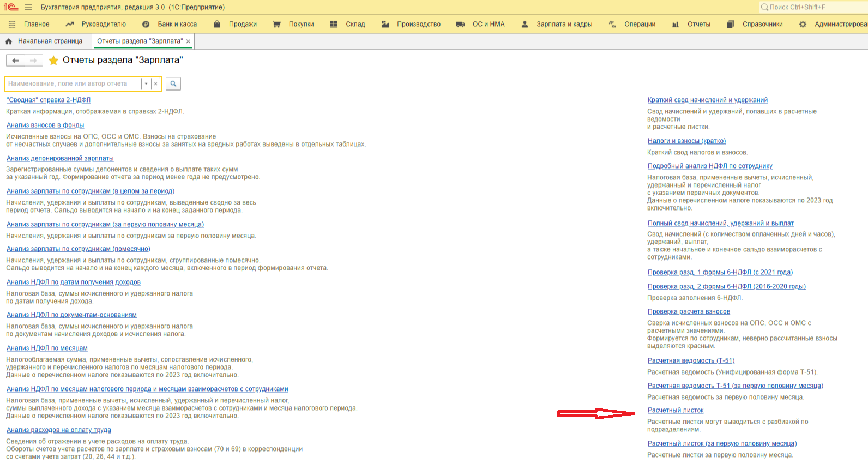Close the Отчеты раздела "Зарплата" tab
The width and height of the screenshot is (868, 463).
click(189, 41)
